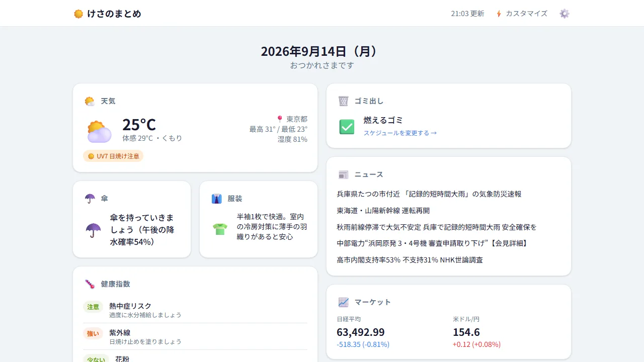Click 最高 31° / 最低 23° text
644x362 pixels.
pyautogui.click(x=278, y=129)
